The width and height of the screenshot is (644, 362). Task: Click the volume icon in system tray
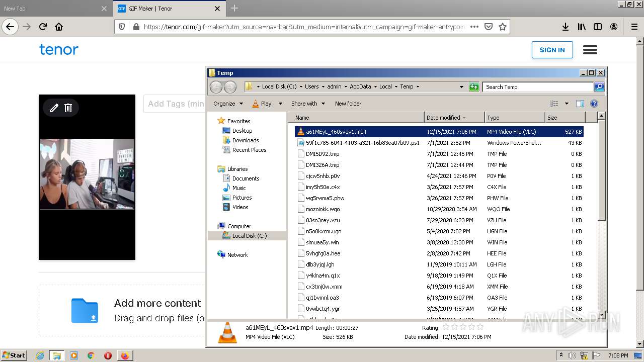(572, 355)
